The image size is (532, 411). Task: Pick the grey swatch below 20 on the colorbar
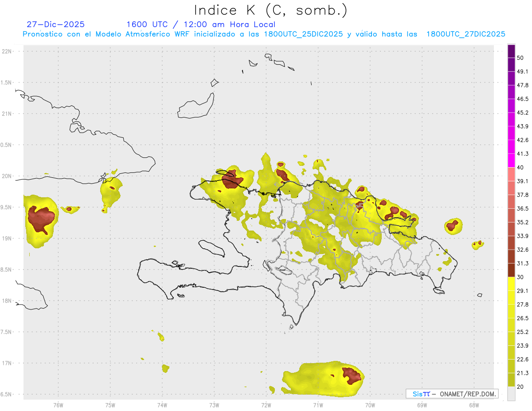pos(511,394)
